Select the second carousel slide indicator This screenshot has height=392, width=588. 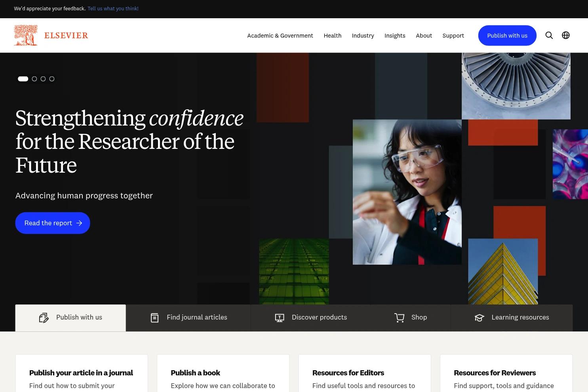pyautogui.click(x=34, y=79)
